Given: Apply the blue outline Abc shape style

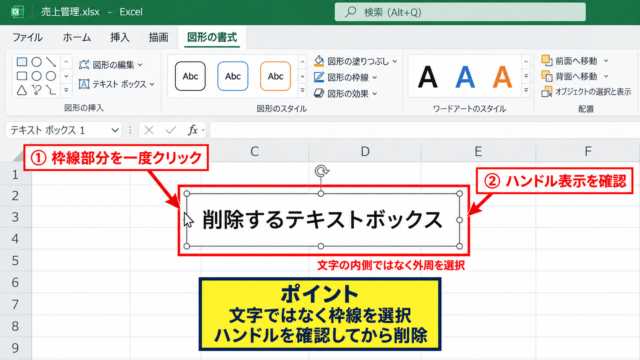Looking at the screenshot, I should (233, 76).
